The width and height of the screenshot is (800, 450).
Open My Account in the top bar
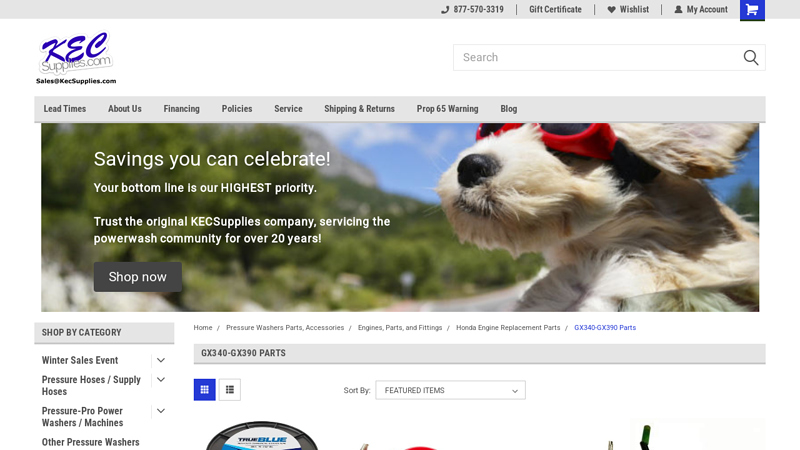700,10
